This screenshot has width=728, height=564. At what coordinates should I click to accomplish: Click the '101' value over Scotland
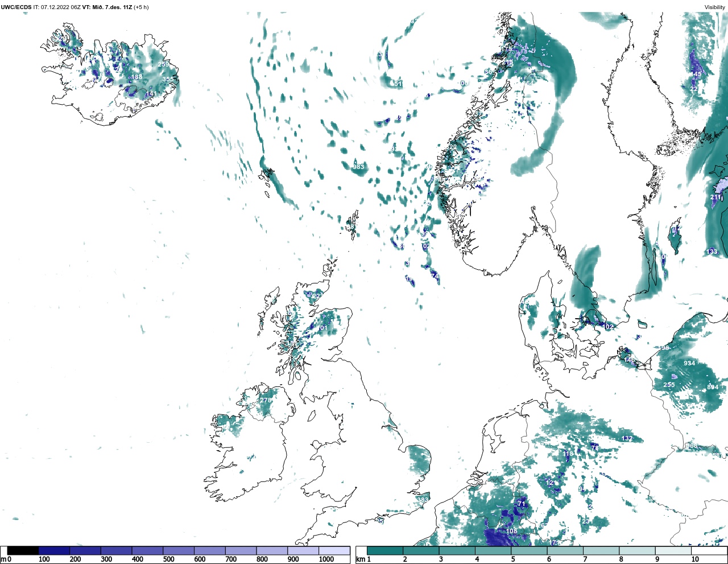coord(322,328)
